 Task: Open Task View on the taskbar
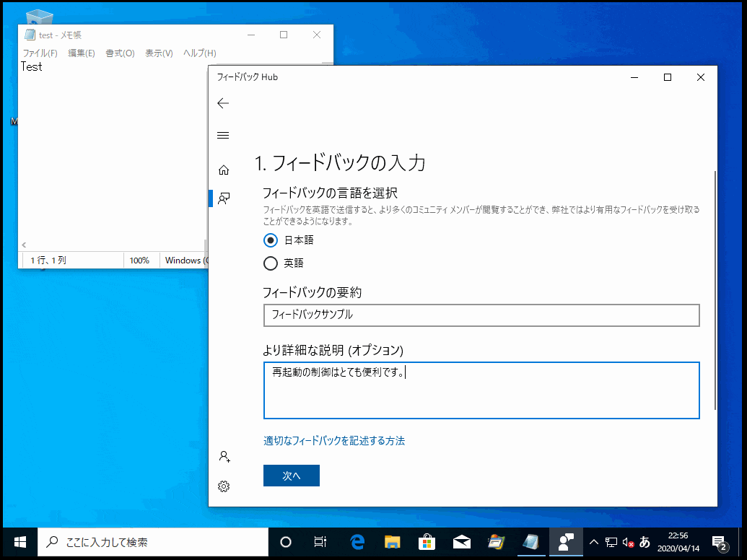(320, 542)
